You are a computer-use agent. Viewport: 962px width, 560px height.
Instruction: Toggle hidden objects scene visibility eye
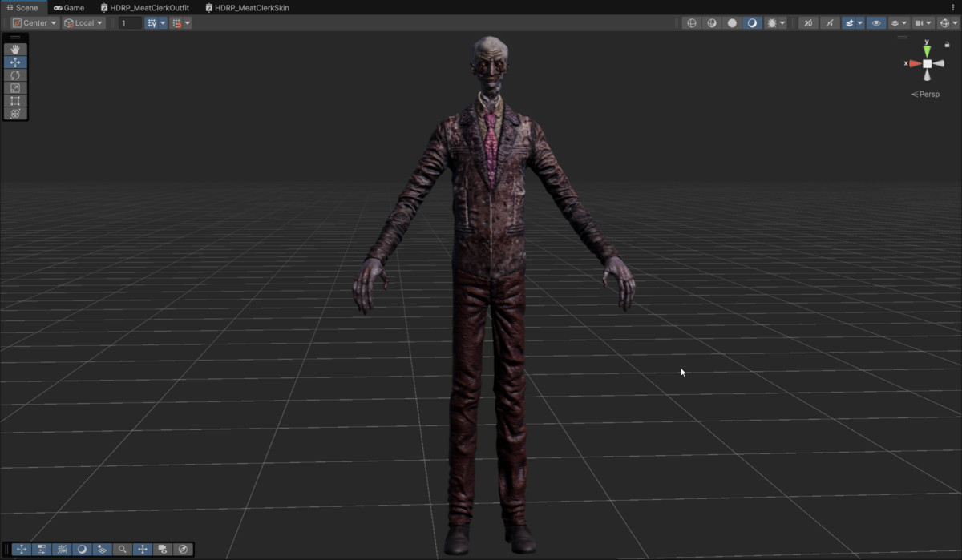876,23
